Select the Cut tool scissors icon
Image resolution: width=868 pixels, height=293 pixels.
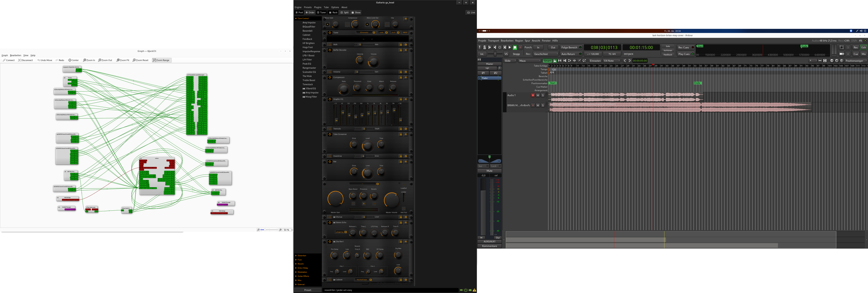tap(564, 61)
